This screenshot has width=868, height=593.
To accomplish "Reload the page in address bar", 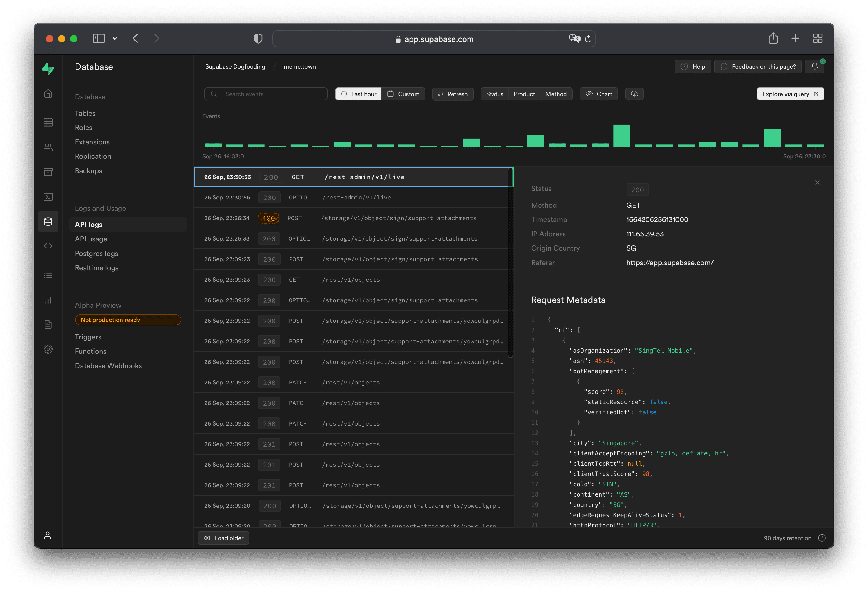I will [x=588, y=39].
